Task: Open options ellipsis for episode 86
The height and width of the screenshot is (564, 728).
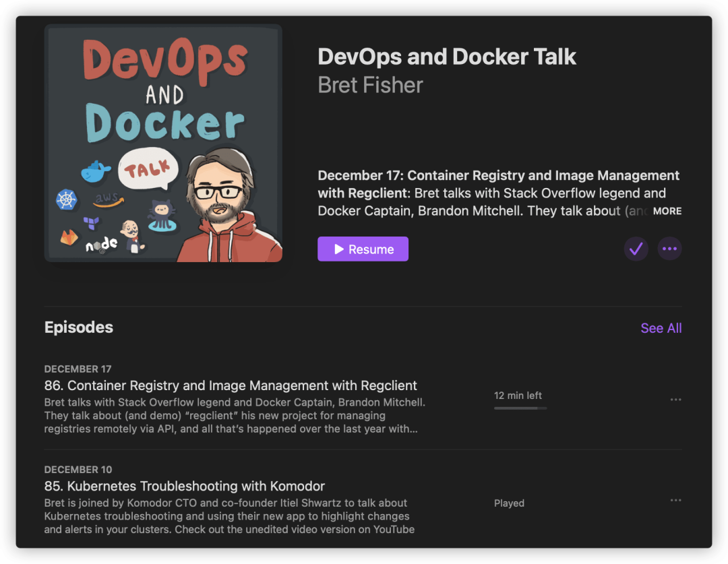Action: coord(675,399)
